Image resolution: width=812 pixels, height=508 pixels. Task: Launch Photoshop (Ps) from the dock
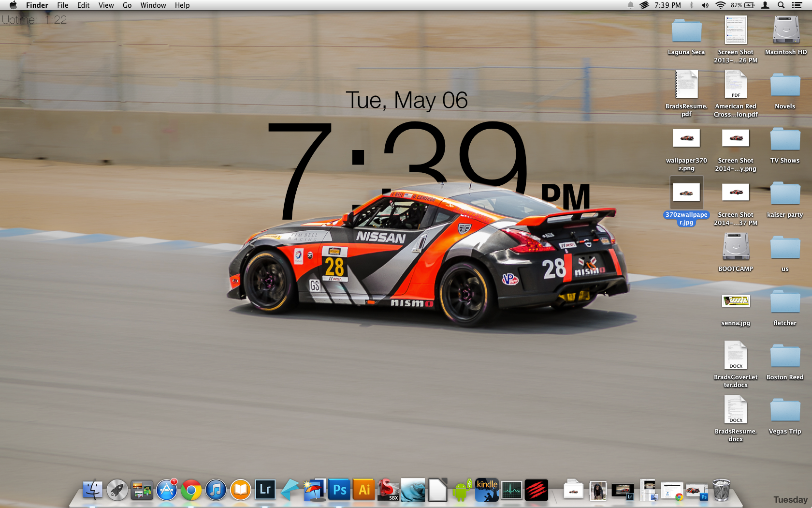(340, 490)
